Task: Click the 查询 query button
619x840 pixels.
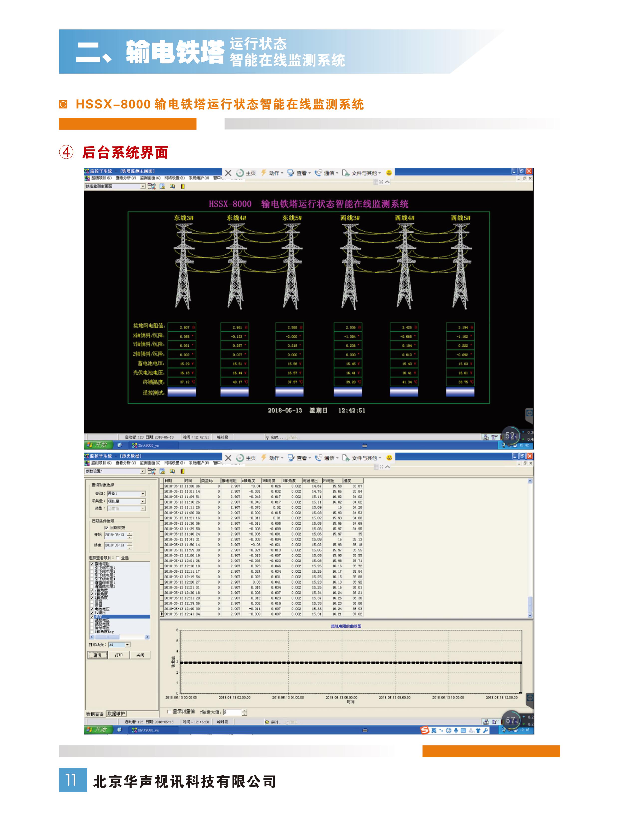Action: click(97, 655)
